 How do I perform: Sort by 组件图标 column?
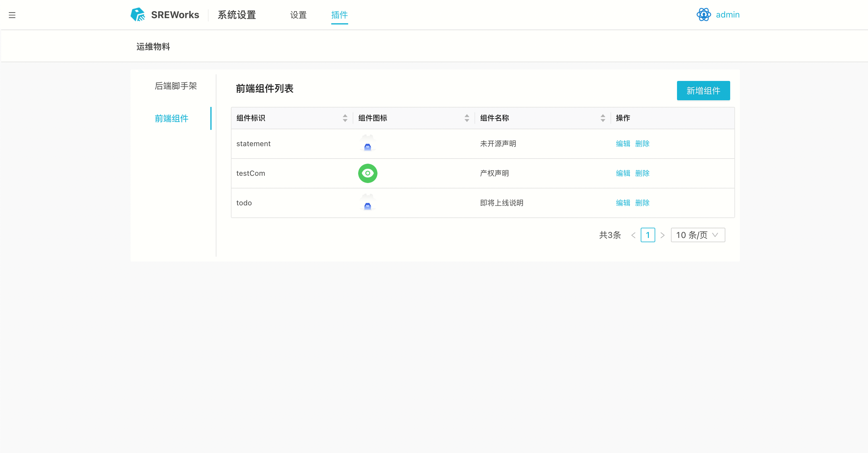[x=467, y=118]
